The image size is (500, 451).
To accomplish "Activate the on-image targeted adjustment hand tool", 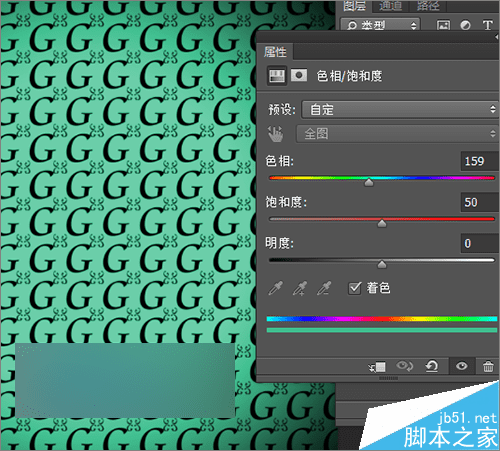I will click(276, 134).
